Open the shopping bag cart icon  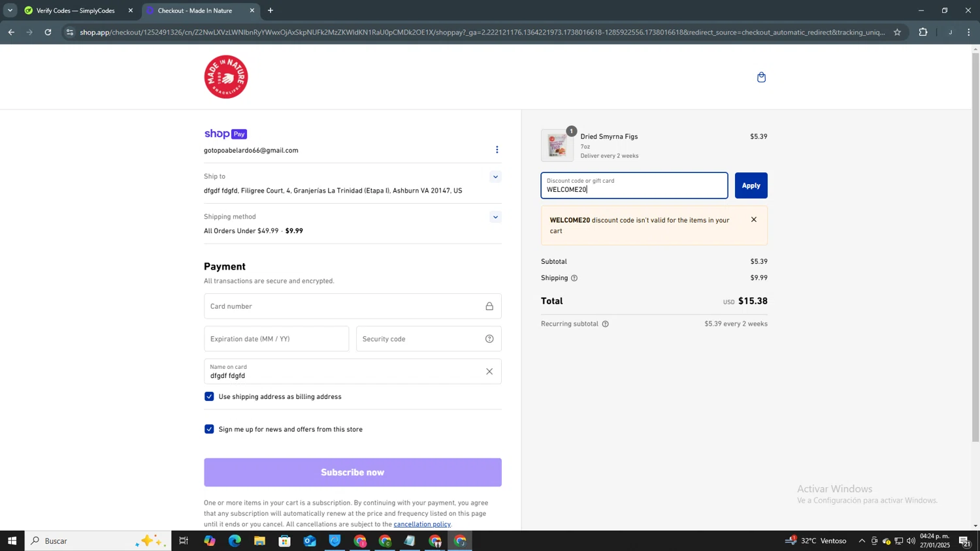tap(761, 78)
